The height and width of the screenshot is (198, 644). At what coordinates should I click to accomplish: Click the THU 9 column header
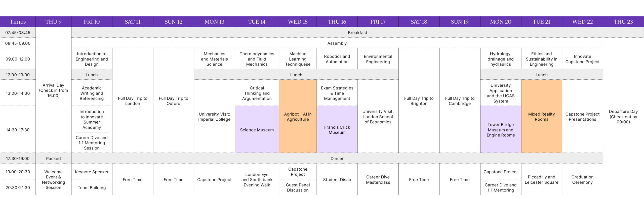(53, 22)
